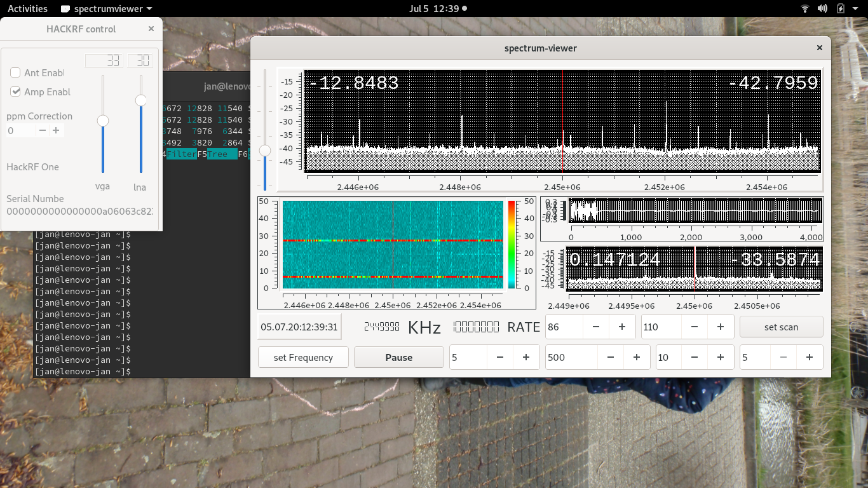Pause the spectrum display
Image resolution: width=868 pixels, height=488 pixels.
coord(399,357)
